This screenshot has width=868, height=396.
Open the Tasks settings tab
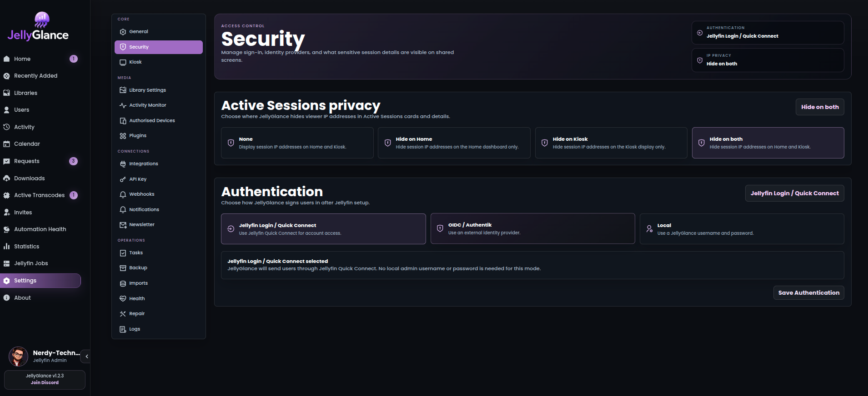[159, 253]
